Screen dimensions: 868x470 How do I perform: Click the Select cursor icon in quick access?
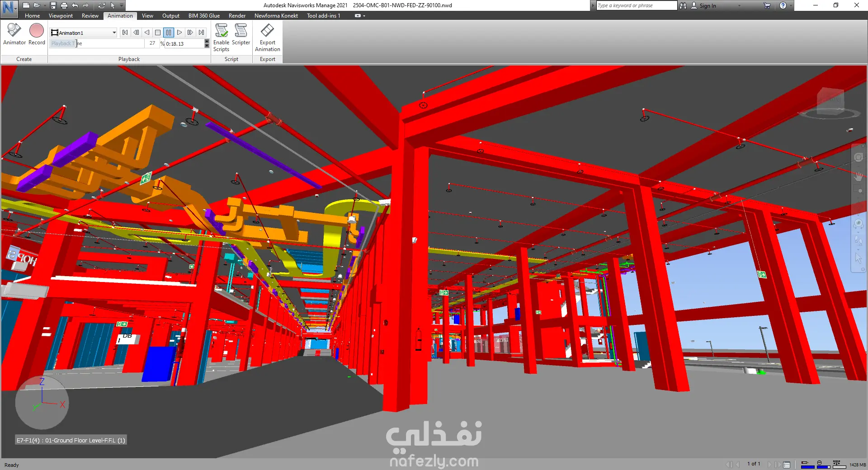click(113, 5)
